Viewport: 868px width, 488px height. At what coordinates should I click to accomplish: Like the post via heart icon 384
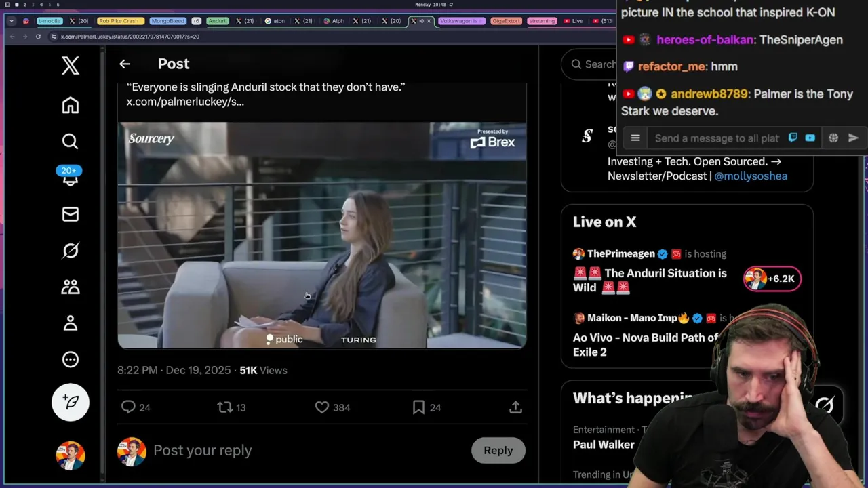[332, 407]
